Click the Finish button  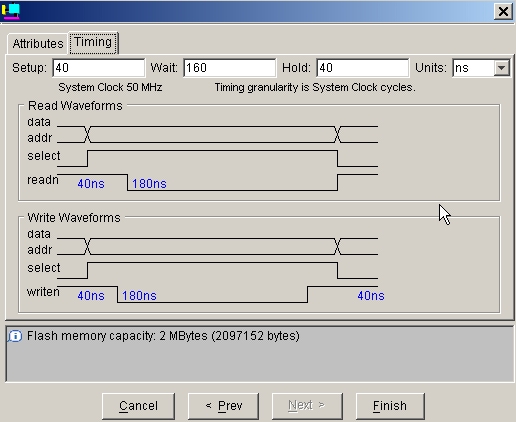pyautogui.click(x=390, y=406)
